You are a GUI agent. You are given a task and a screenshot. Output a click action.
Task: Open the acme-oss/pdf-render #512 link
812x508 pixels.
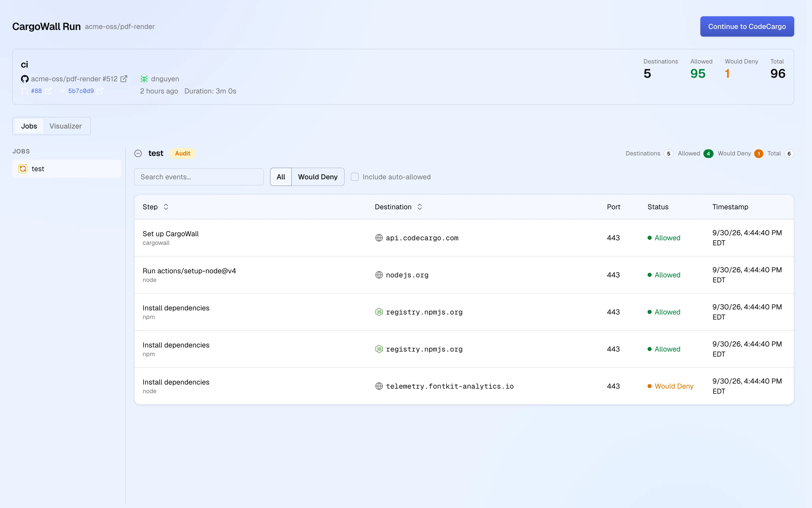point(74,79)
